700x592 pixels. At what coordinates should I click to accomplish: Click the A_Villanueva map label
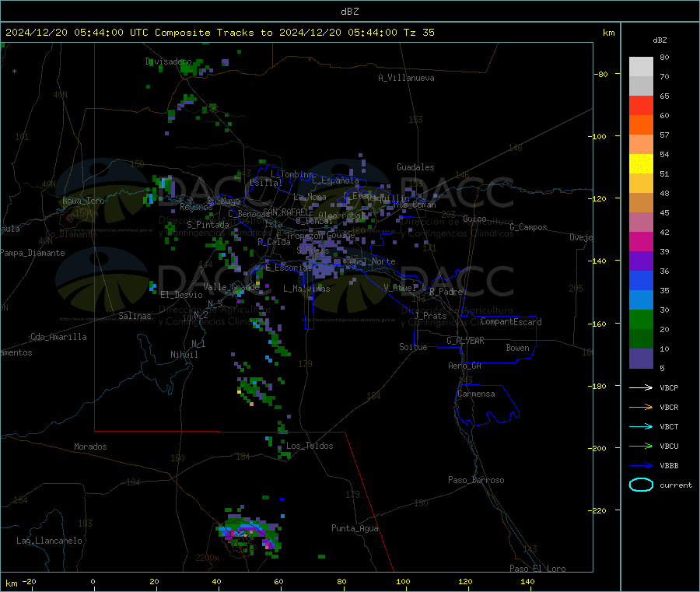point(406,78)
